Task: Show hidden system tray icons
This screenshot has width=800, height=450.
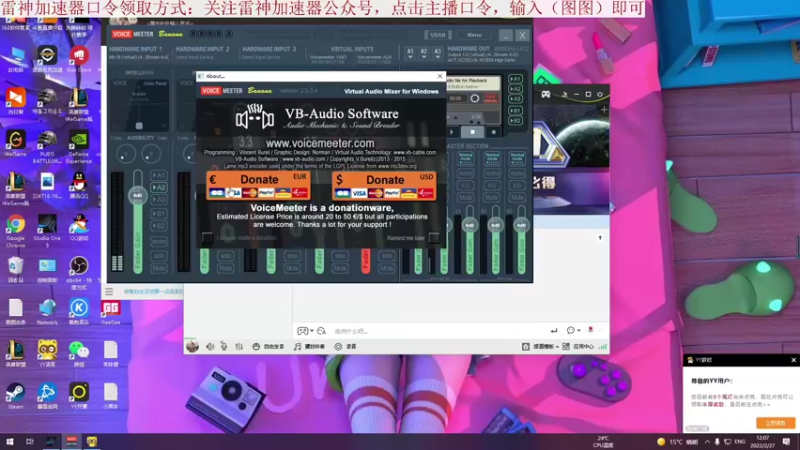Action: point(707,441)
